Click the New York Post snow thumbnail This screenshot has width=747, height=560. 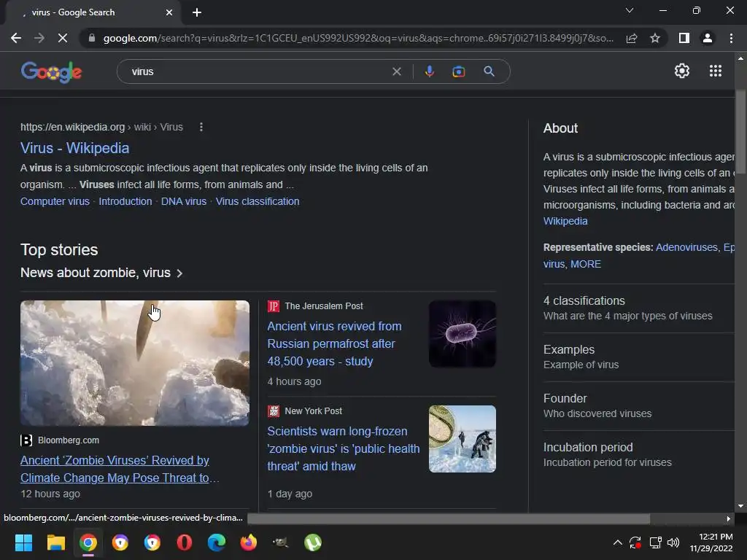[462, 438]
